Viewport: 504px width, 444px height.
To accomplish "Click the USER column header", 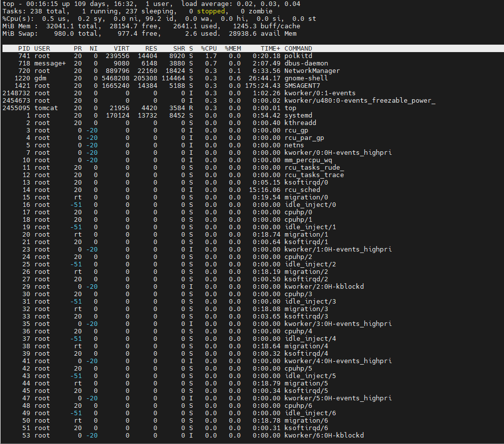I will pos(42,49).
